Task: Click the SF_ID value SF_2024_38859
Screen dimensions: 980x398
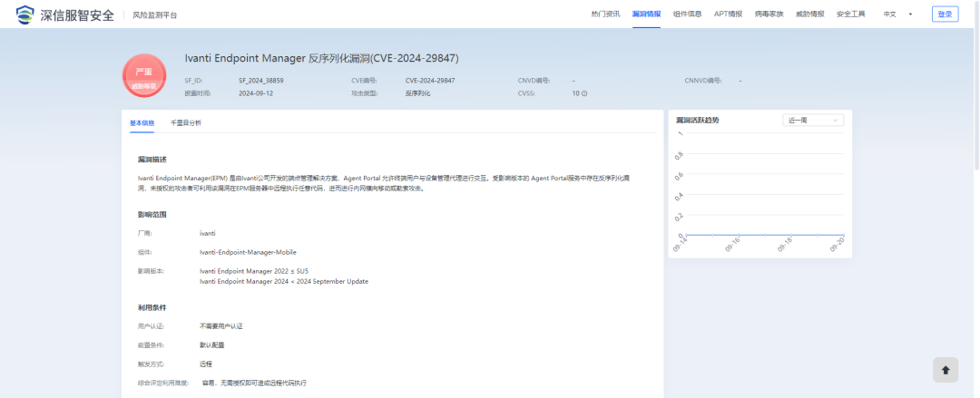Action: click(x=261, y=81)
